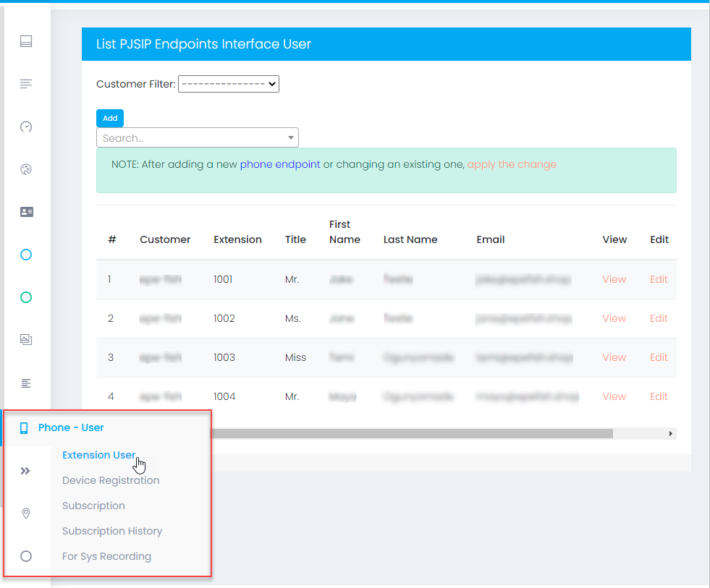
Task: Open the color palette sidebar icon
Action: click(26, 169)
